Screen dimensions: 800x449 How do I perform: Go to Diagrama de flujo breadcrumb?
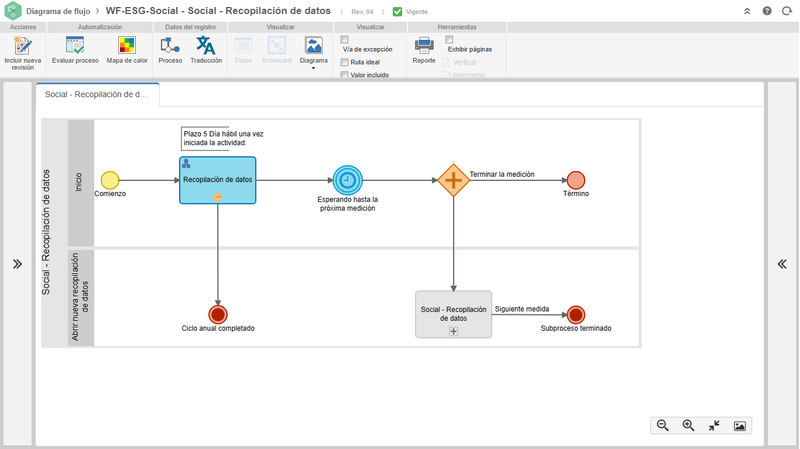[x=58, y=11]
